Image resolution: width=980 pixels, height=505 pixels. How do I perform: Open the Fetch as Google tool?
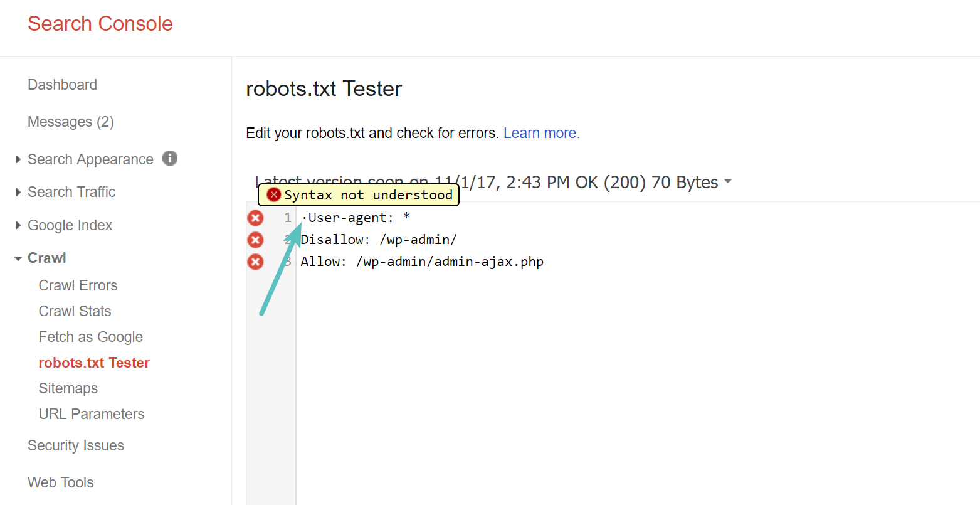(x=91, y=337)
